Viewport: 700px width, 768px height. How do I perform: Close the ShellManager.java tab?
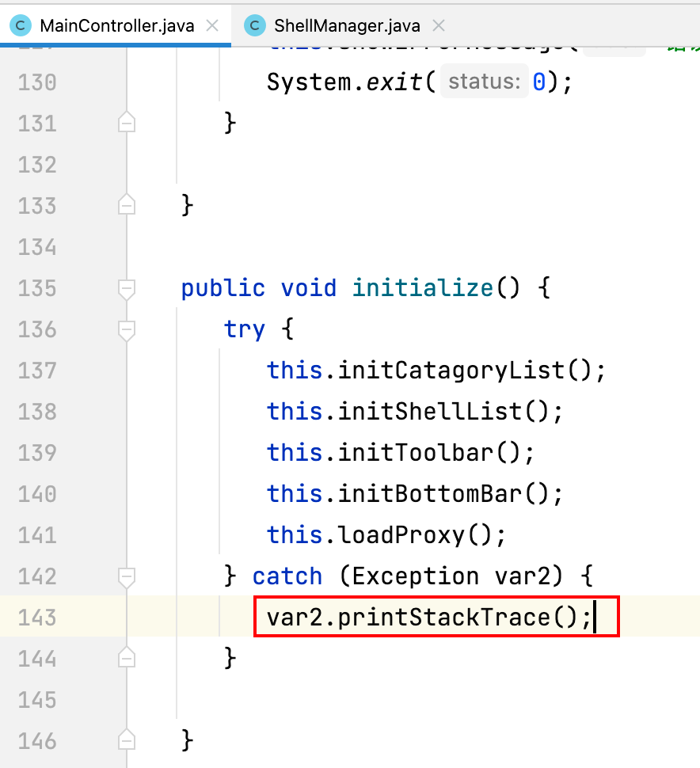tap(438, 25)
